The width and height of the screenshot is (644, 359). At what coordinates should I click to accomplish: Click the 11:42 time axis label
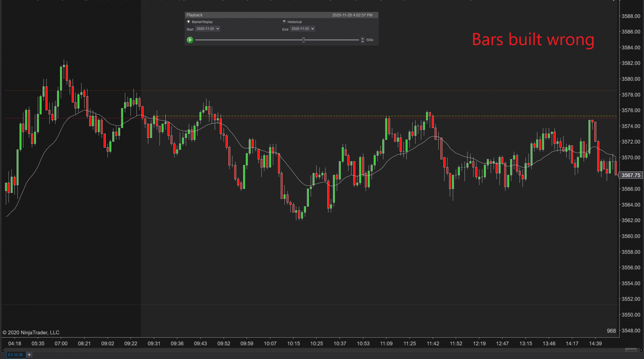(433, 344)
